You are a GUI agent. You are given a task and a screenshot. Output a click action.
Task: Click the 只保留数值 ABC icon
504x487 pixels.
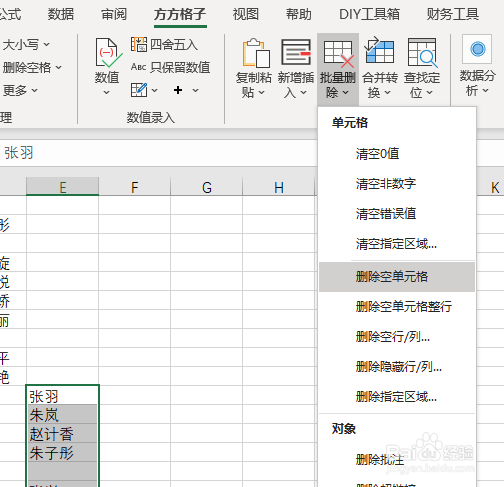[138, 67]
